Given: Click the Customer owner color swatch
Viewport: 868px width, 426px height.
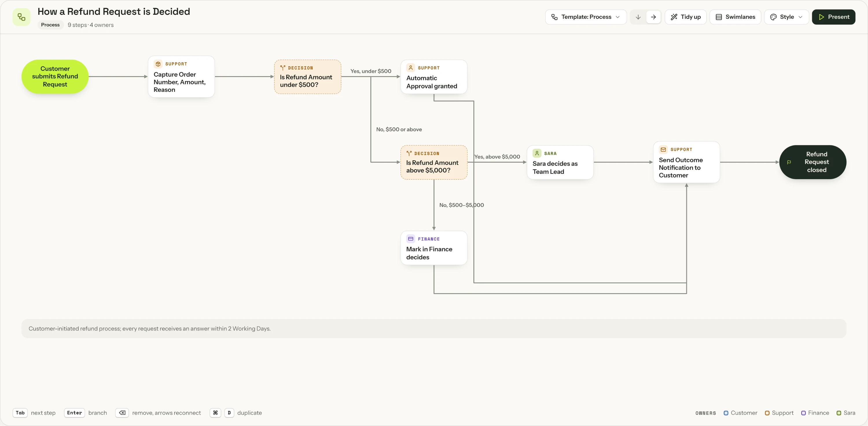Looking at the screenshot, I should coord(726,413).
